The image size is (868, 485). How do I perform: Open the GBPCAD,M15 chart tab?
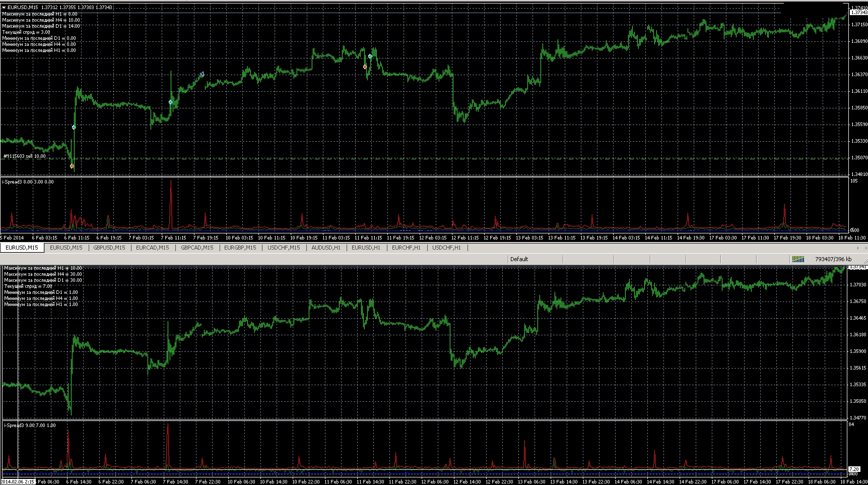pyautogui.click(x=197, y=248)
